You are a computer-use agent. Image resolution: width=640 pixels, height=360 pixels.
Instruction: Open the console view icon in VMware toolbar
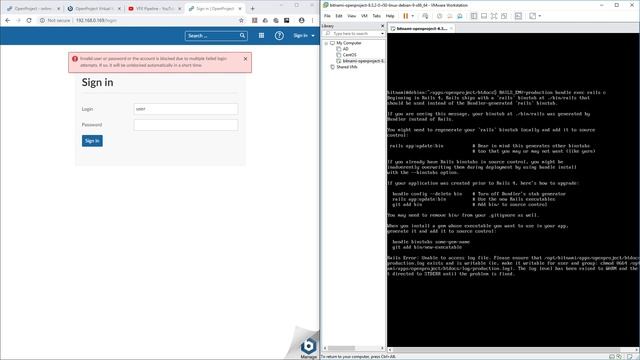pos(518,16)
